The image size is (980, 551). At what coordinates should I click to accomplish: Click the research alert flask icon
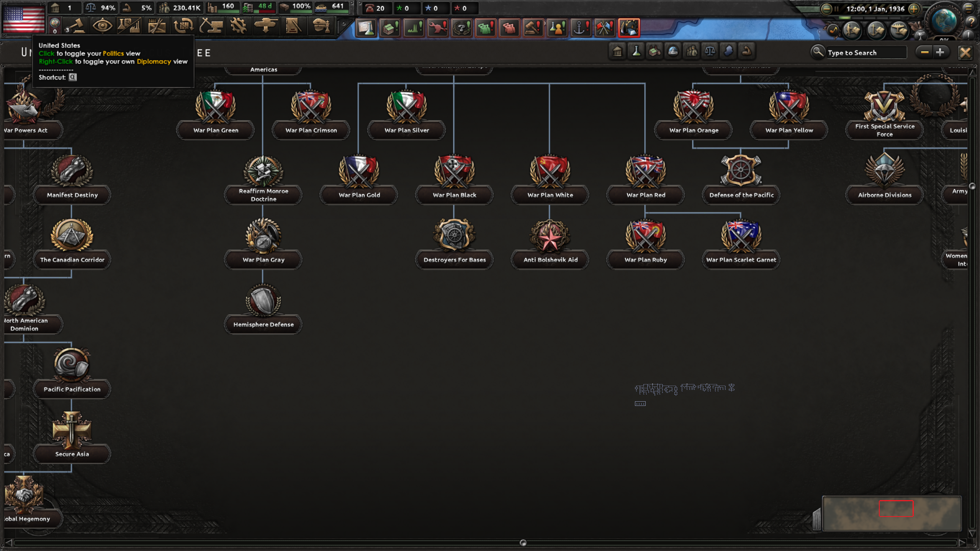click(366, 28)
